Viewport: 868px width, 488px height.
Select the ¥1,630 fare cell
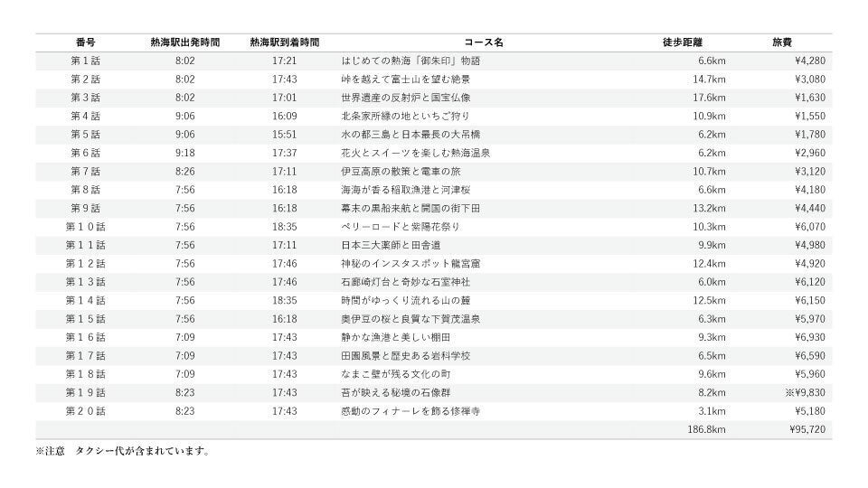[x=810, y=98]
